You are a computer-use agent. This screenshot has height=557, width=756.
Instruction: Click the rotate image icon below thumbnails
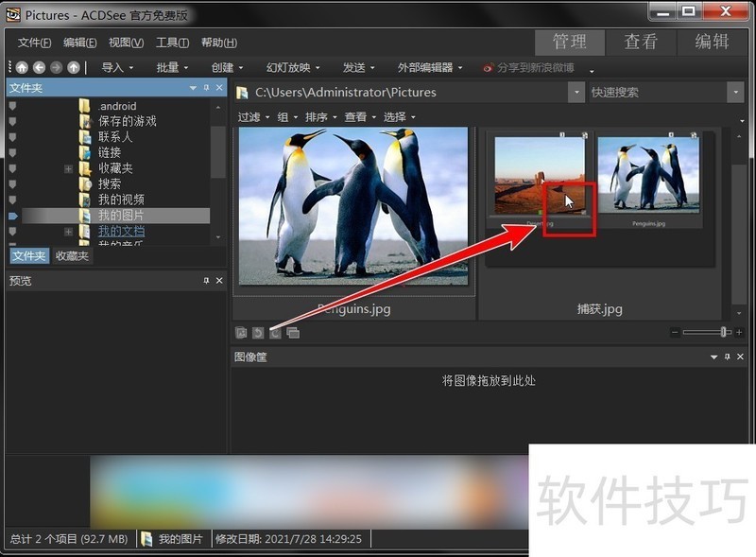[256, 333]
